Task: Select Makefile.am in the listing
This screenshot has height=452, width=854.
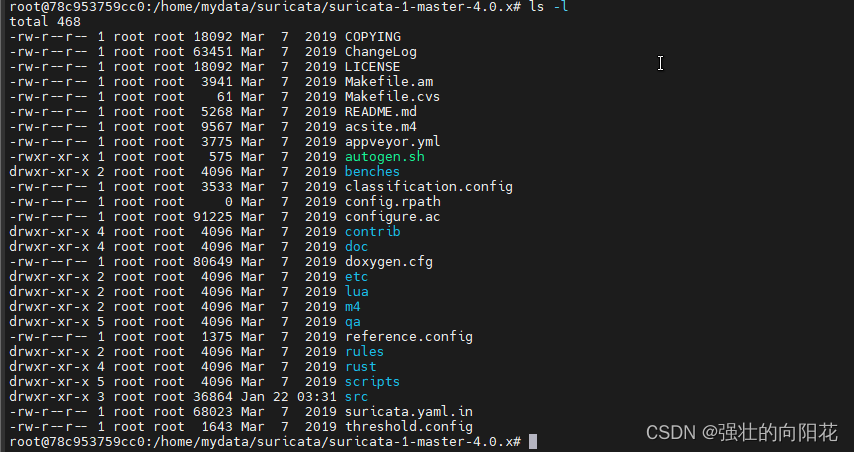Action: click(389, 82)
